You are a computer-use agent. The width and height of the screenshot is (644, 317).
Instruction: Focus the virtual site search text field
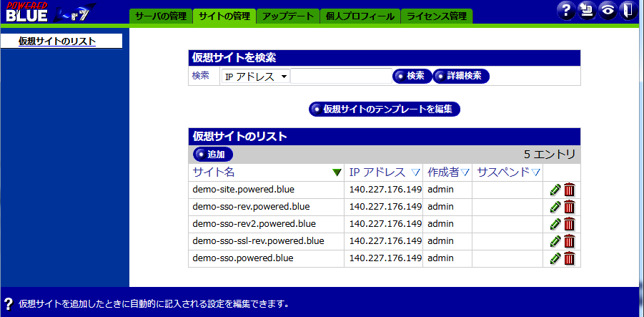coord(341,76)
